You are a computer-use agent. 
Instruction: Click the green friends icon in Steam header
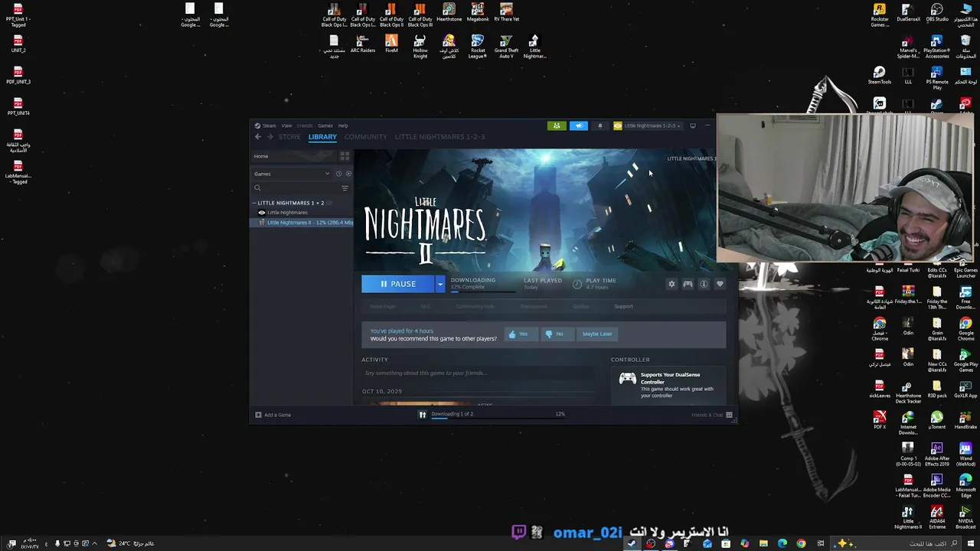[x=557, y=126]
